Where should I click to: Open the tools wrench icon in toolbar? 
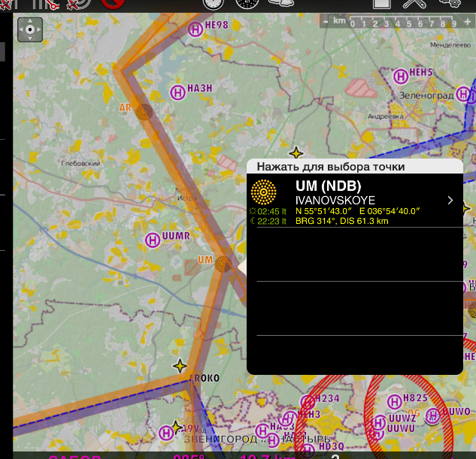[x=414, y=4]
